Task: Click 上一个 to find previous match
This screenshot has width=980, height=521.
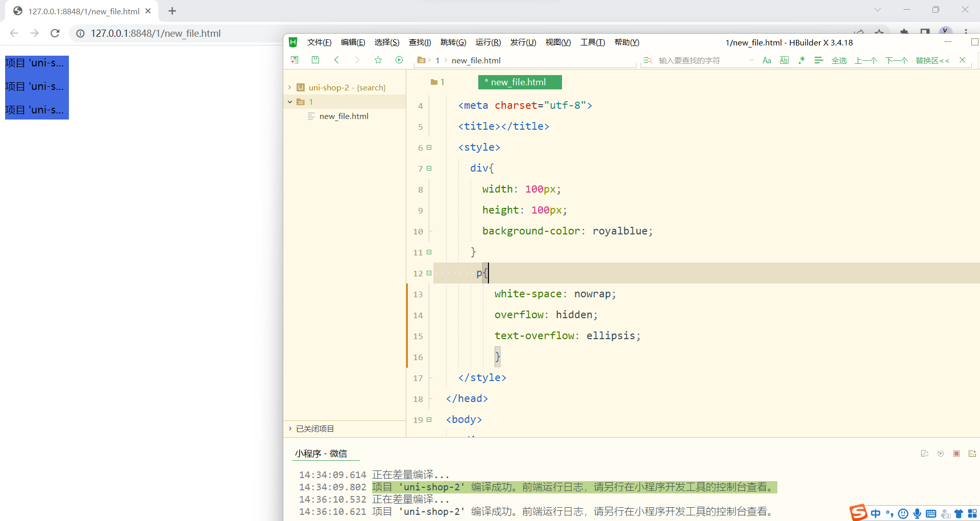Action: pos(866,60)
